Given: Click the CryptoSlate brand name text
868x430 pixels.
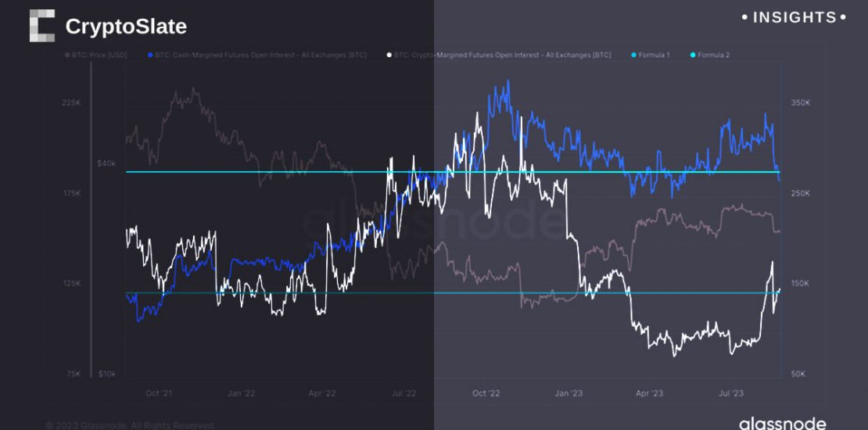Looking at the screenshot, I should [x=126, y=27].
